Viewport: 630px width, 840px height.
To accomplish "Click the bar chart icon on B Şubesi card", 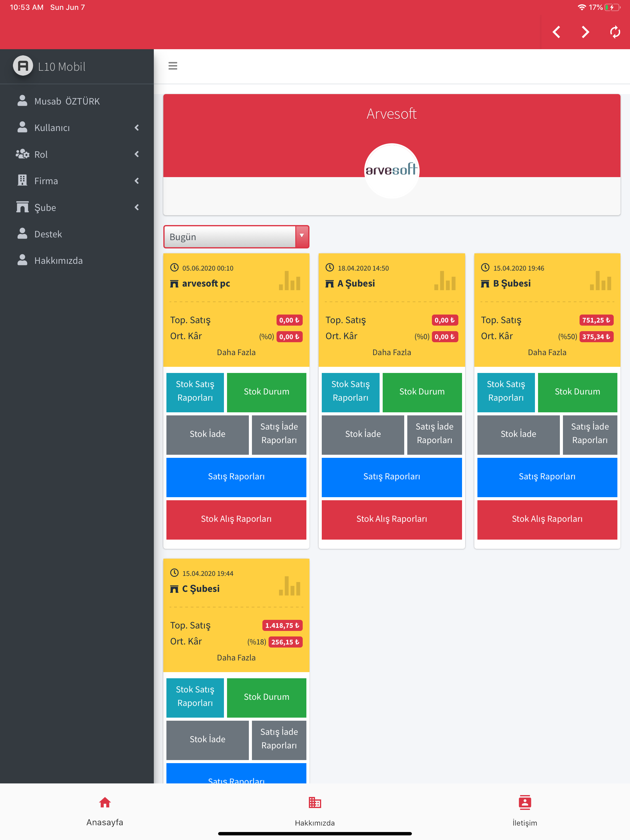I will [600, 281].
